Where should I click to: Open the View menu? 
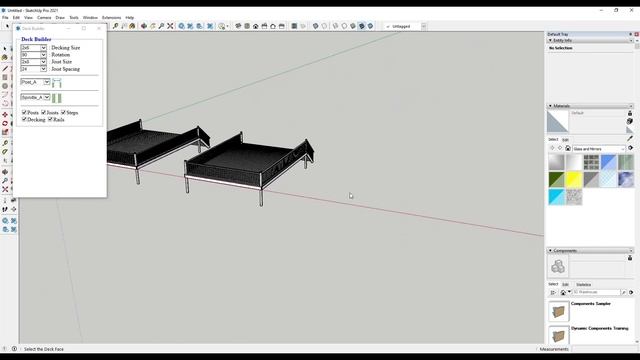pos(28,18)
